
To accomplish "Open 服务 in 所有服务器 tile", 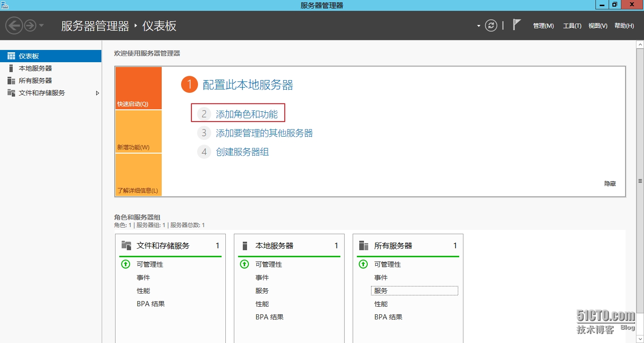I will [381, 291].
